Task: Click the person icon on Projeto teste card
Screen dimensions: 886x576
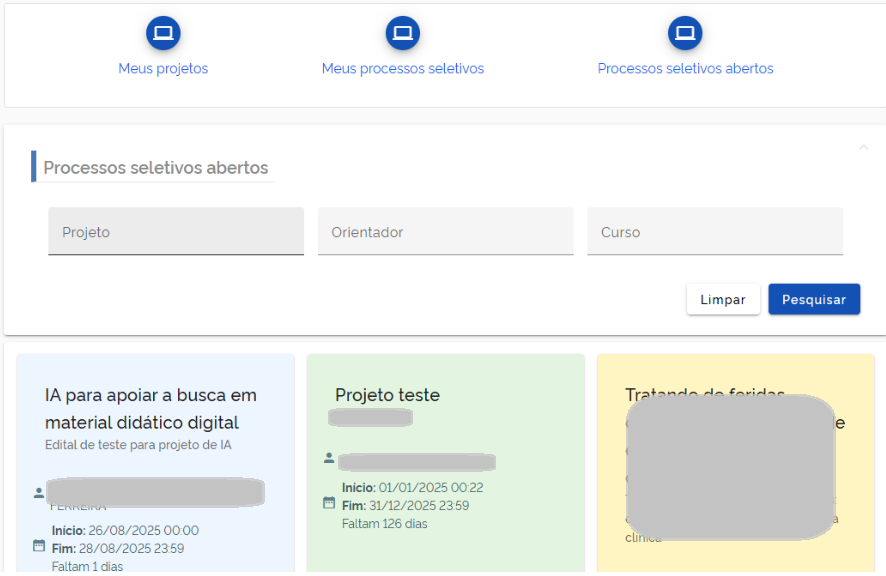Action: click(329, 459)
